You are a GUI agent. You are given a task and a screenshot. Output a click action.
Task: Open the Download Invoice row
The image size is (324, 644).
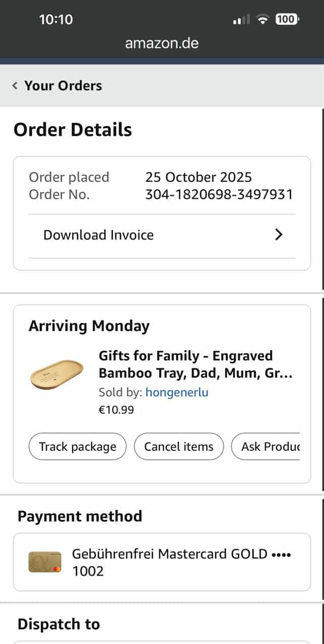point(99,235)
